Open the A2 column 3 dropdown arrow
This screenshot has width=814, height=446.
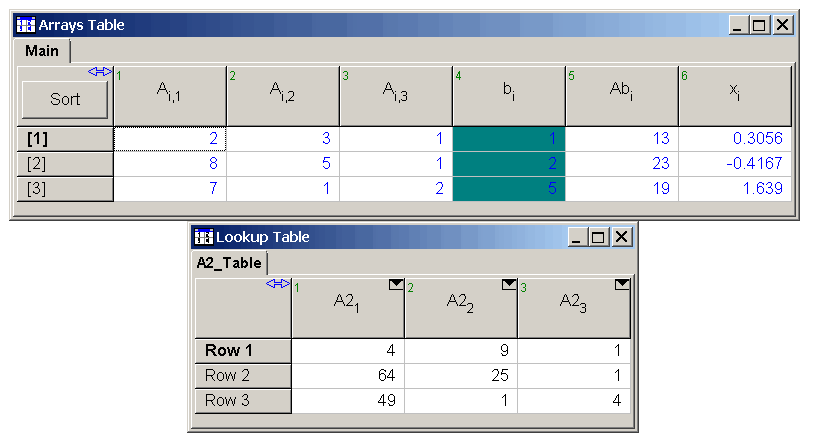click(621, 286)
